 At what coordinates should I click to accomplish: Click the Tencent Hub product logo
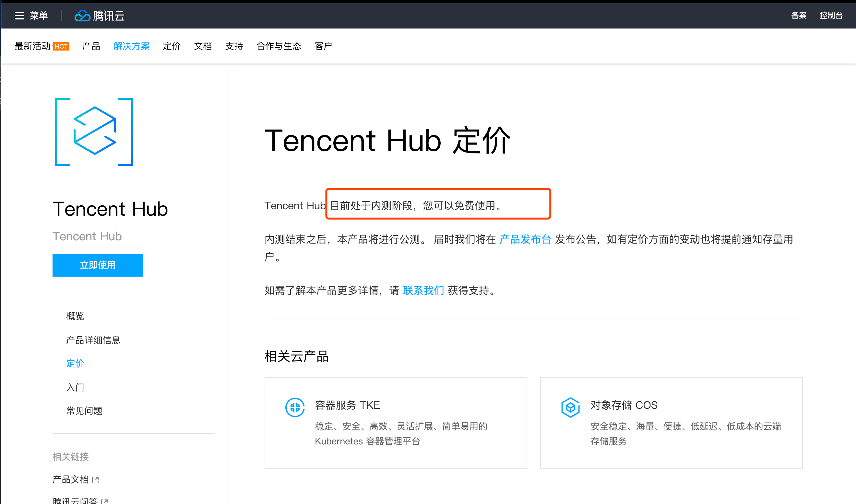pos(94,132)
